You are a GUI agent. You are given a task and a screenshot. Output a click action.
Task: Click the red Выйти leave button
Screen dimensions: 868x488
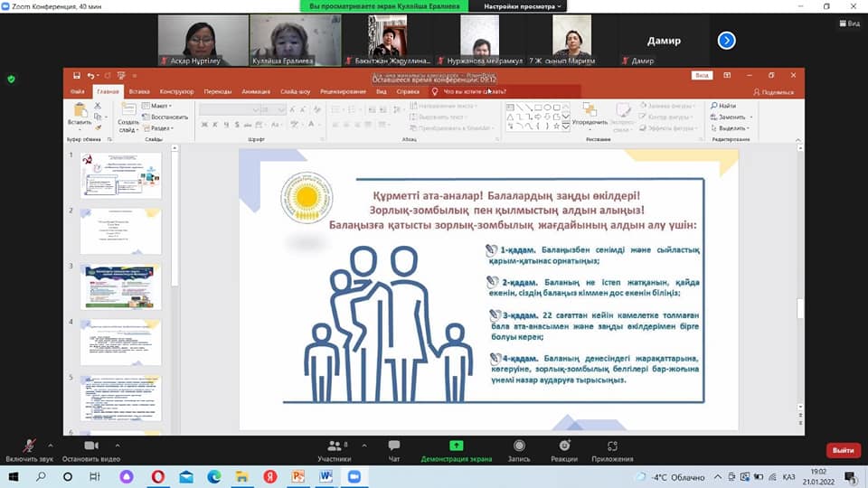click(x=843, y=450)
